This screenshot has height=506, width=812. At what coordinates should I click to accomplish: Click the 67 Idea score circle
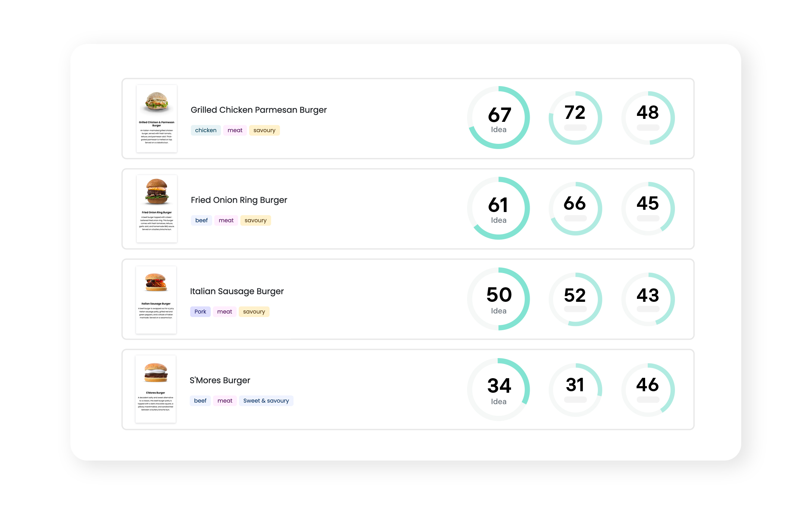tap(498, 118)
